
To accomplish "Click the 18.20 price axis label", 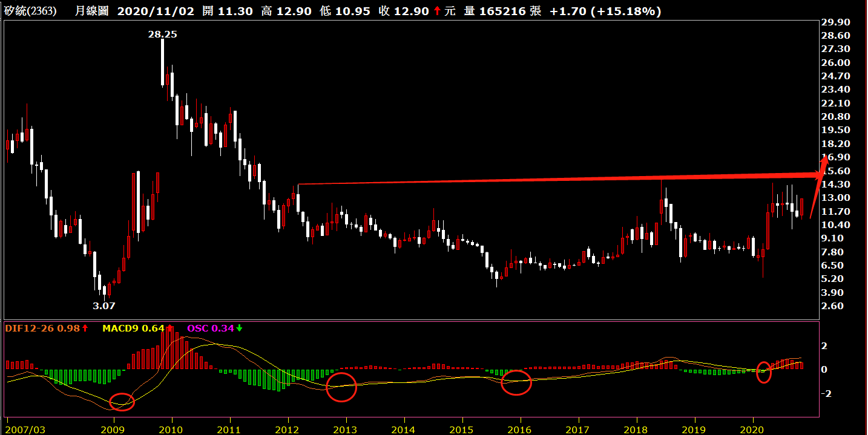I will click(837, 143).
